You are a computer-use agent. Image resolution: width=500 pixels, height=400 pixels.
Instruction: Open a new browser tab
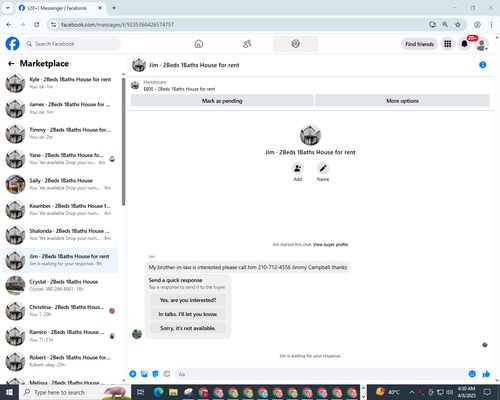(114, 8)
